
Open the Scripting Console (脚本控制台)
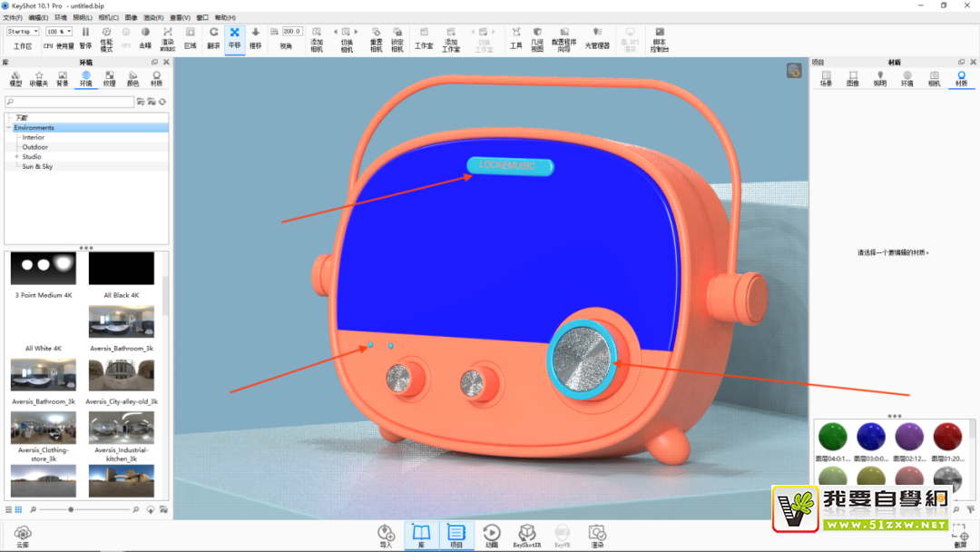660,36
